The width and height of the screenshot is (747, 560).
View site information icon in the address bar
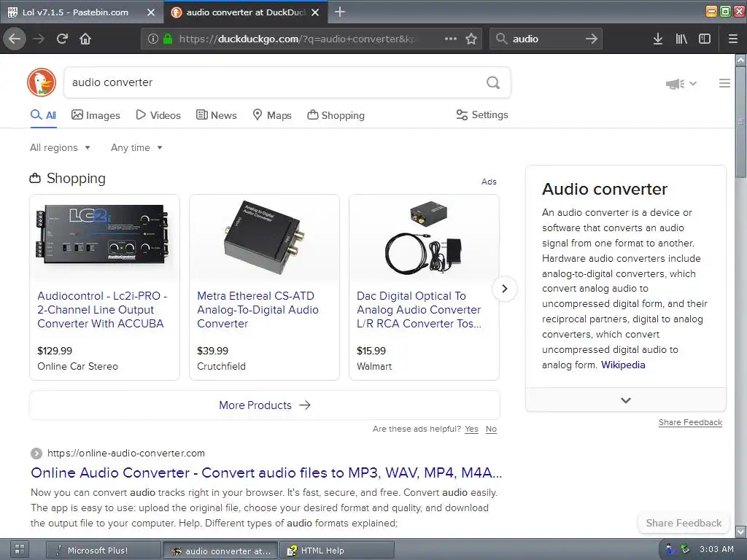(152, 39)
